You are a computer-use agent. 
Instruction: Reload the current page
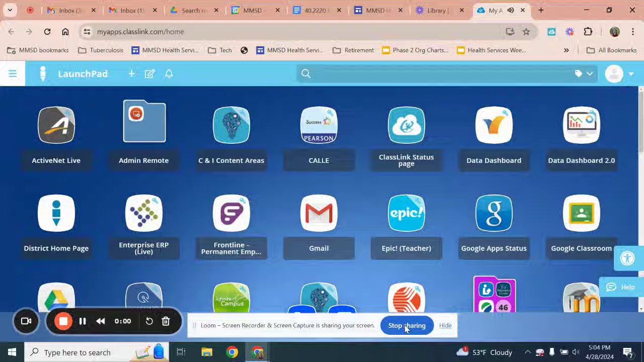(x=47, y=32)
